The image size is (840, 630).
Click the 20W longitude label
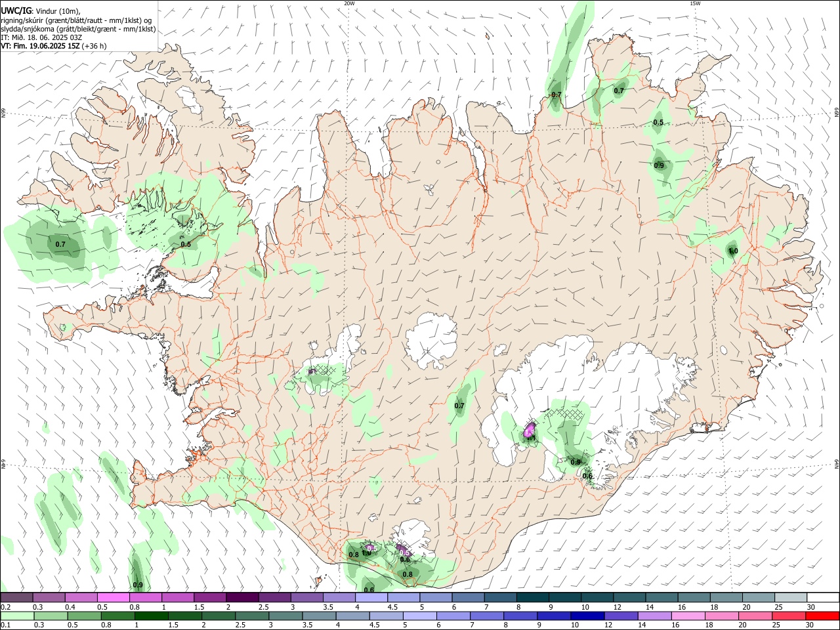point(349,3)
